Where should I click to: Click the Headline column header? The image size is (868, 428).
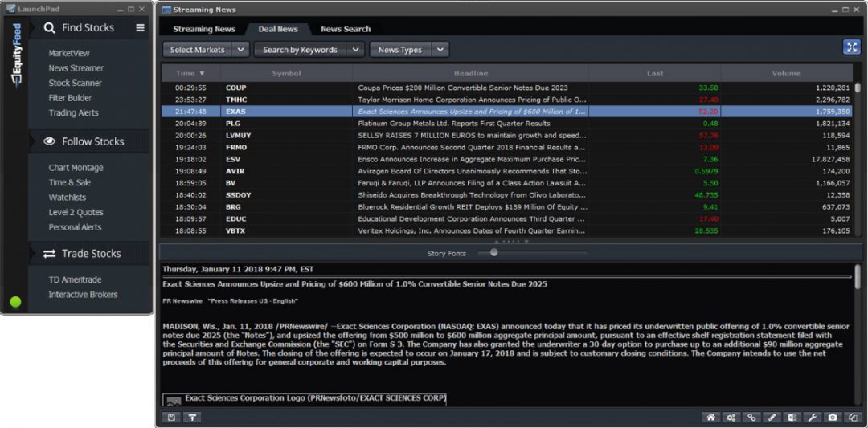tap(470, 73)
